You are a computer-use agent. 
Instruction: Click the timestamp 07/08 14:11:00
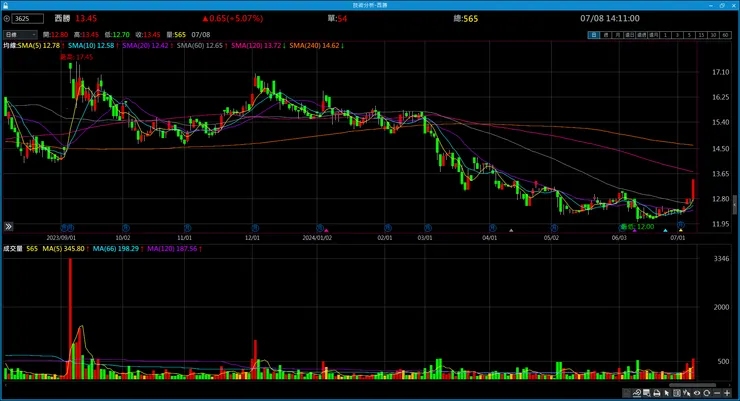pos(610,18)
